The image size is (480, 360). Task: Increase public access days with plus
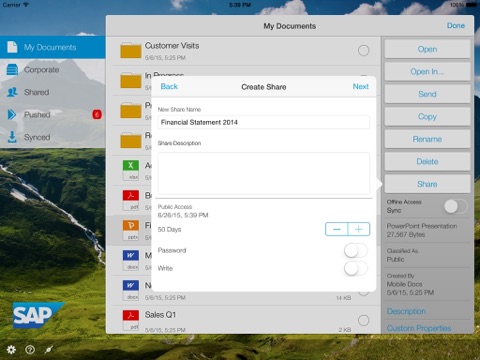click(359, 229)
